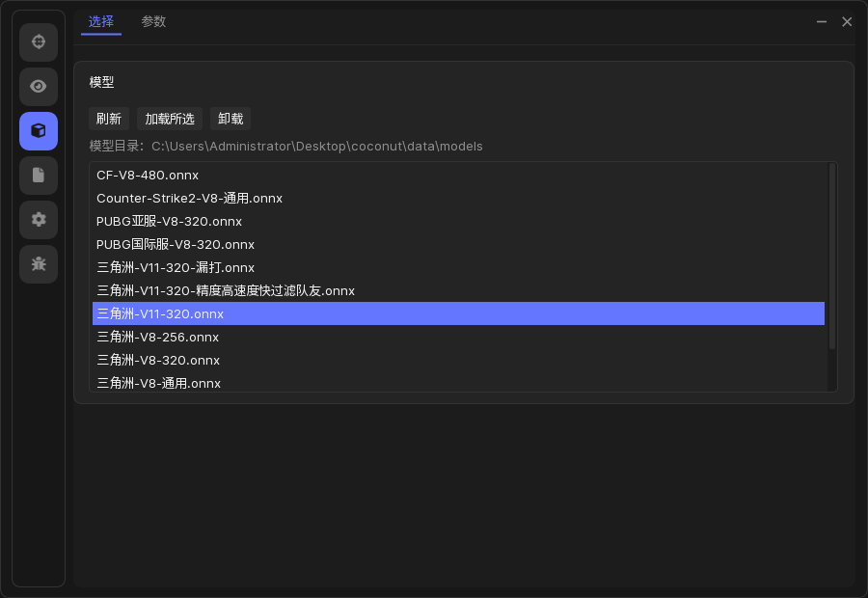Click the 刷新 refresh button
Screen dimensions: 868x598
click(x=108, y=119)
